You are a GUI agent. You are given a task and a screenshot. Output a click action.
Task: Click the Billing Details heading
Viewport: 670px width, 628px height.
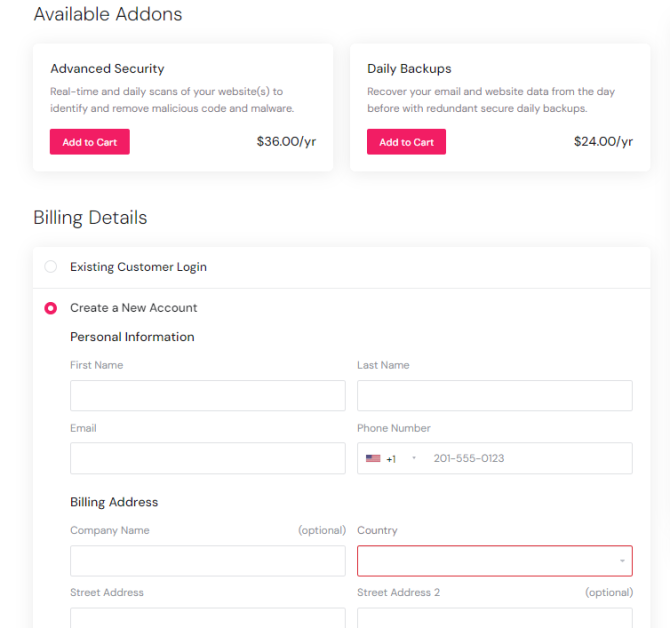(x=90, y=218)
